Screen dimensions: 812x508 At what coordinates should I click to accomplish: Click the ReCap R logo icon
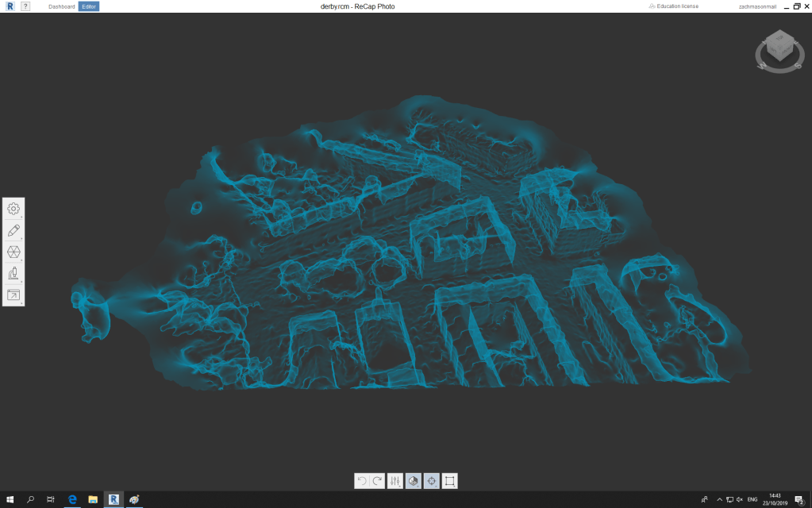click(9, 6)
